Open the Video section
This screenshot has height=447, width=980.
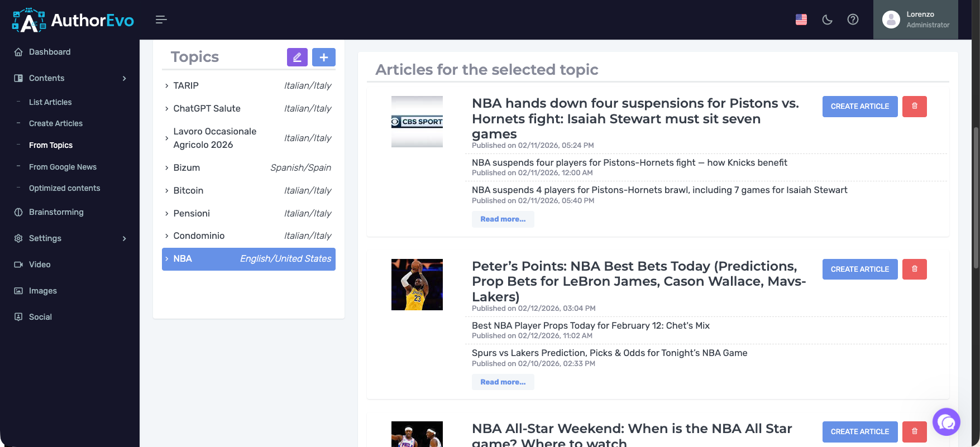tap(40, 265)
